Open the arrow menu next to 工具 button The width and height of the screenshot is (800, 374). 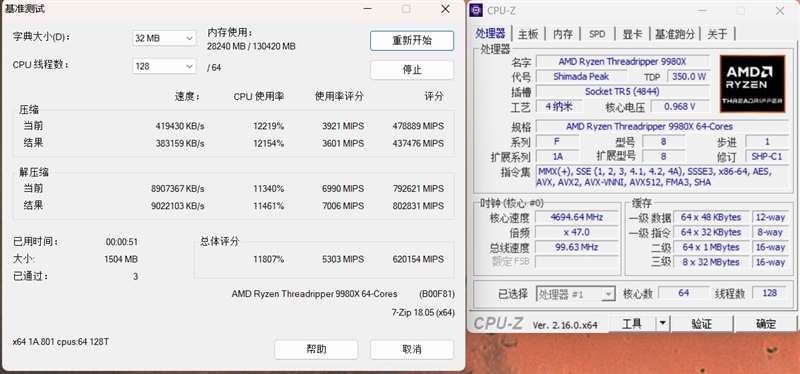(x=662, y=323)
